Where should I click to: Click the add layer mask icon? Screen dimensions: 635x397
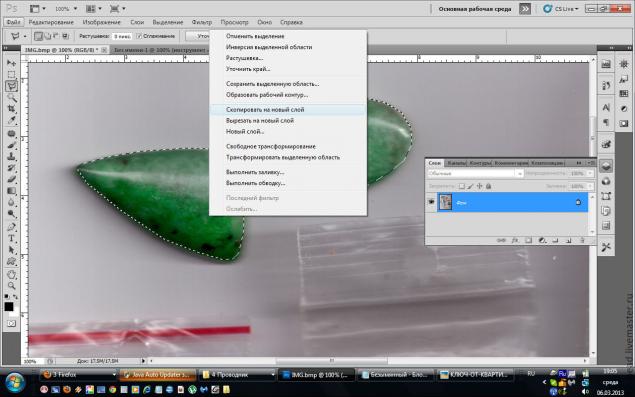click(x=528, y=240)
